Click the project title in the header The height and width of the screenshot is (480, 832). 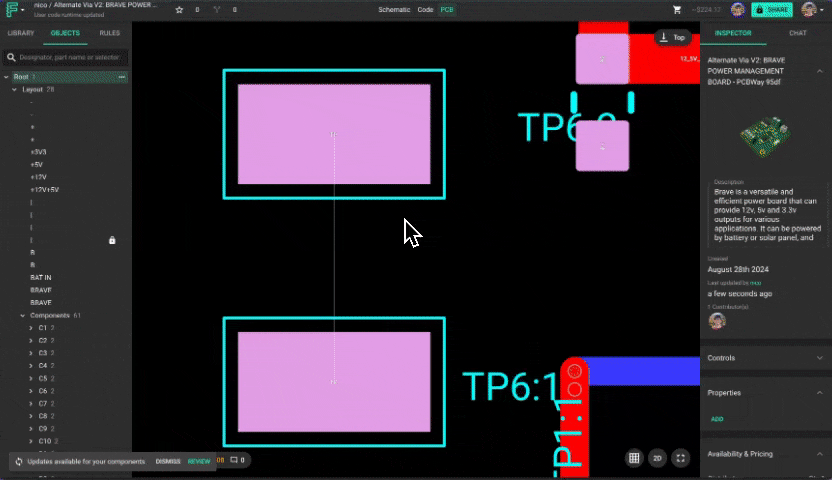pyautogui.click(x=96, y=5)
